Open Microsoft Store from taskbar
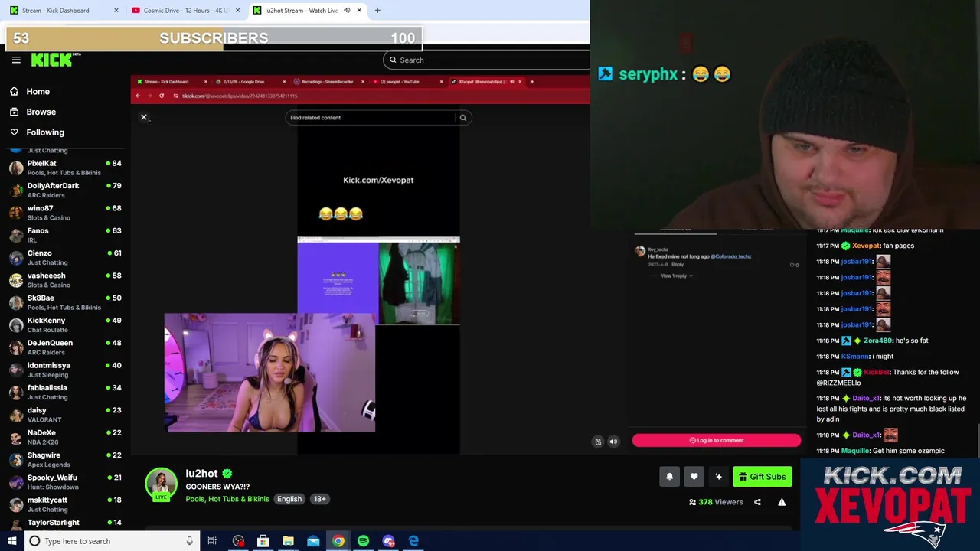980x551 pixels. (x=263, y=541)
